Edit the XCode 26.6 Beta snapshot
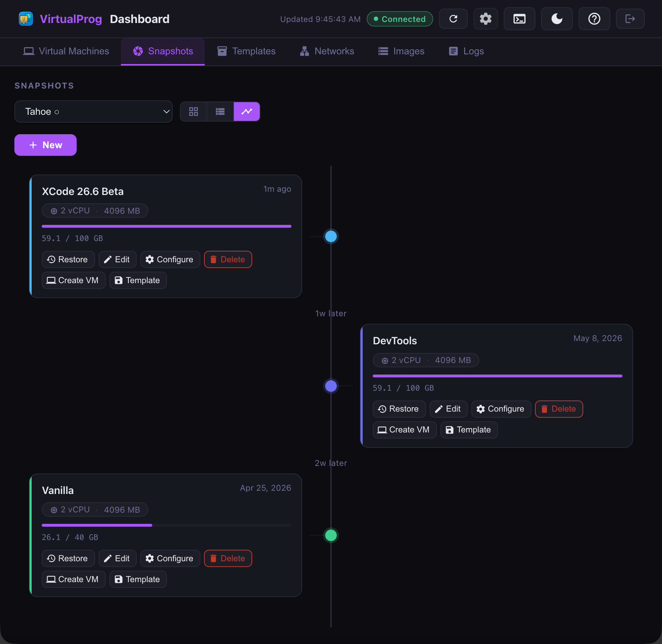 pyautogui.click(x=117, y=259)
